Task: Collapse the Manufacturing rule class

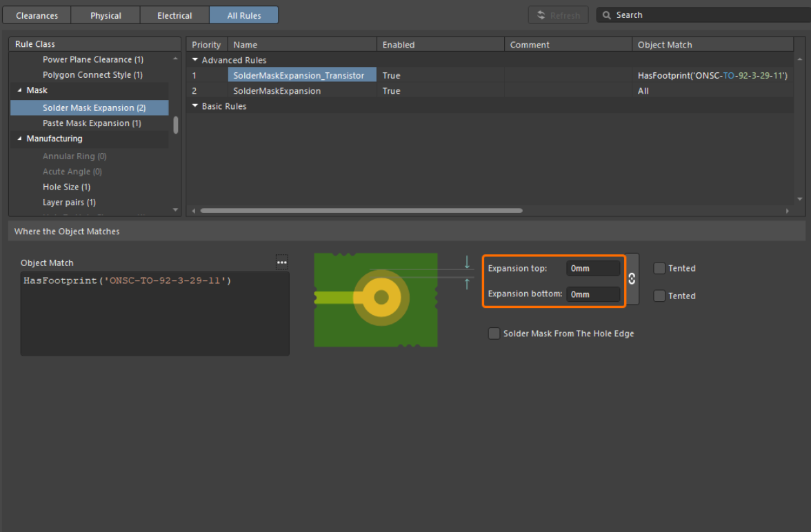Action: [19, 139]
